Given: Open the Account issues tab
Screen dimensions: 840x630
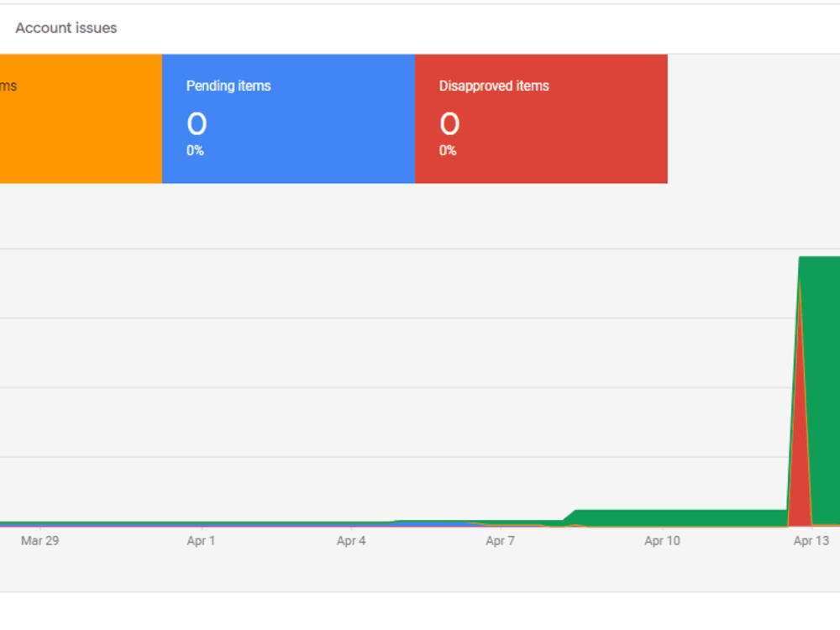Looking at the screenshot, I should click(x=66, y=28).
